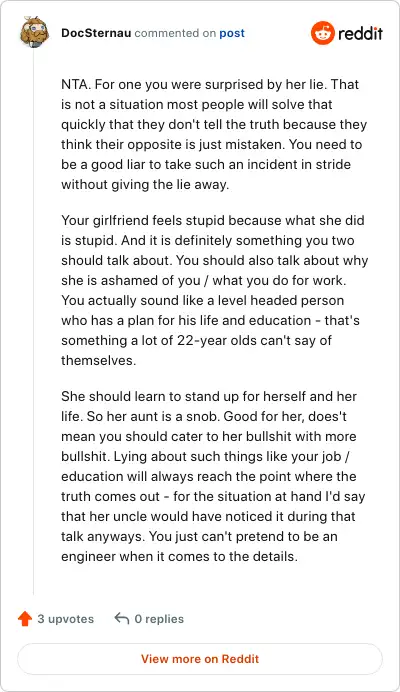This screenshot has height=692, width=400.
Task: Click the paragraph beginning with "NTA. For one"
Action: pos(214,134)
